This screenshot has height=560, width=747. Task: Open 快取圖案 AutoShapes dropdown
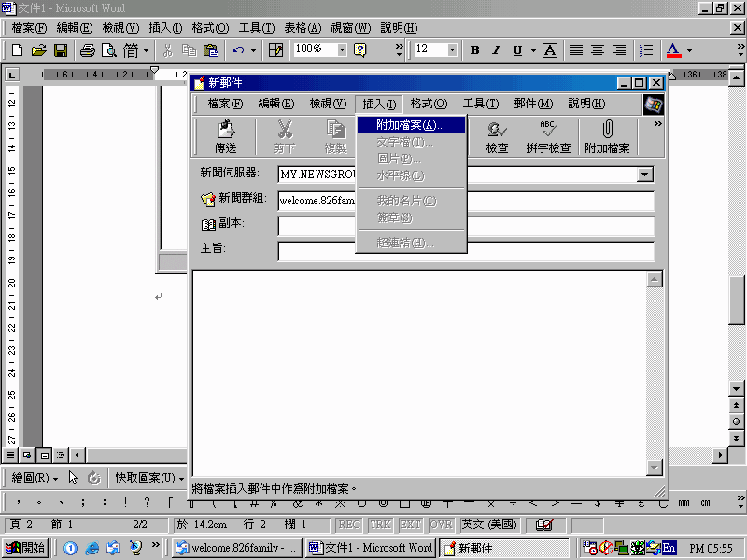pos(149,478)
